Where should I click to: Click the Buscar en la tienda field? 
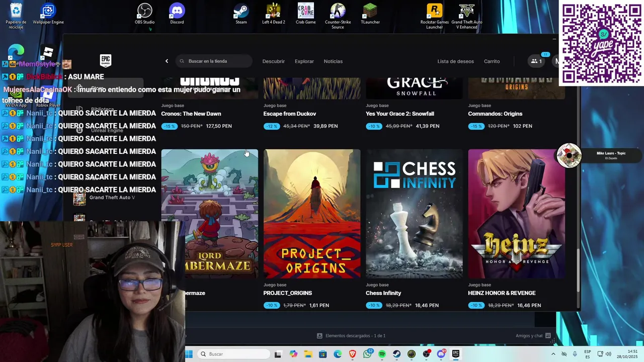point(214,61)
